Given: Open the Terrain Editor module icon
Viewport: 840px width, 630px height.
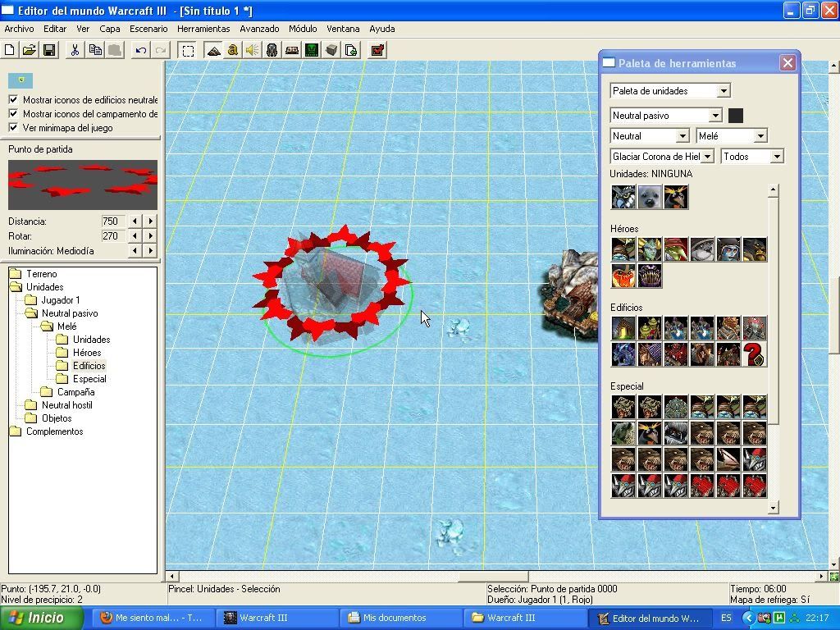Looking at the screenshot, I should click(x=213, y=50).
